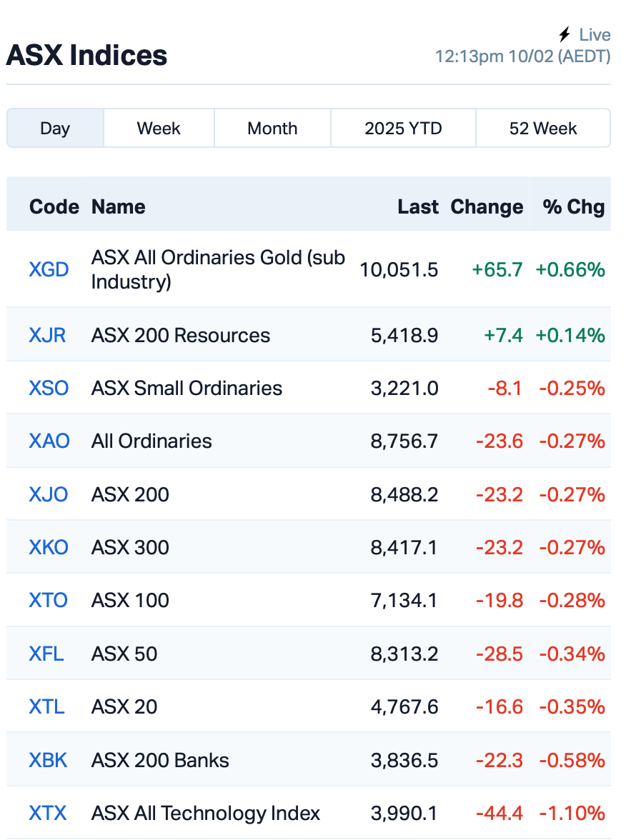The width and height of the screenshot is (626, 840).
Task: Click the +65.7 change value
Action: [497, 269]
